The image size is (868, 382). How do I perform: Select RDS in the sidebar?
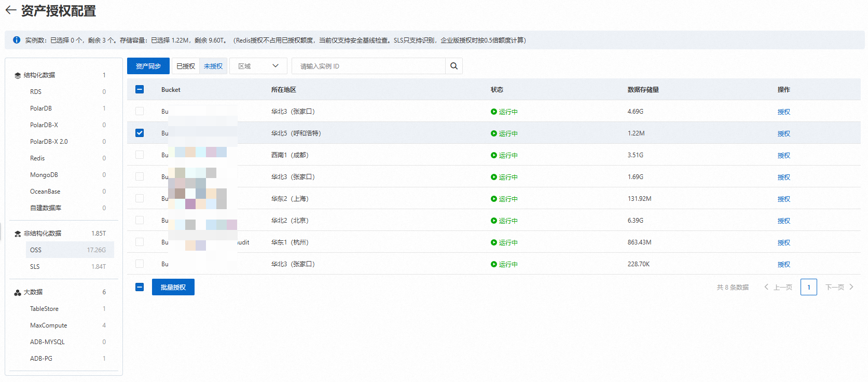click(x=70, y=92)
